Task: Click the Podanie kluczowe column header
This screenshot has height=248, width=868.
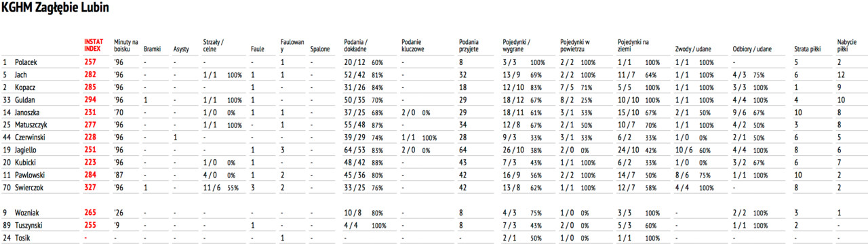Action: click(x=414, y=45)
